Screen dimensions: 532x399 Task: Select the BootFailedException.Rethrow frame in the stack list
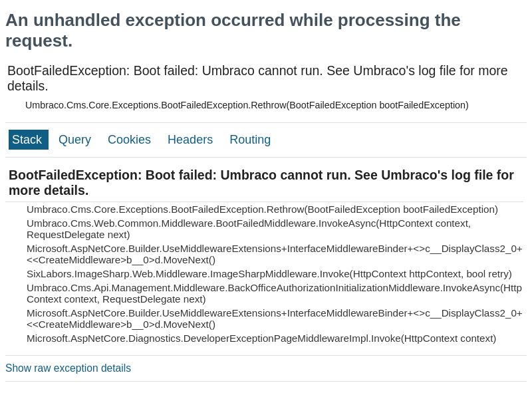(262, 209)
